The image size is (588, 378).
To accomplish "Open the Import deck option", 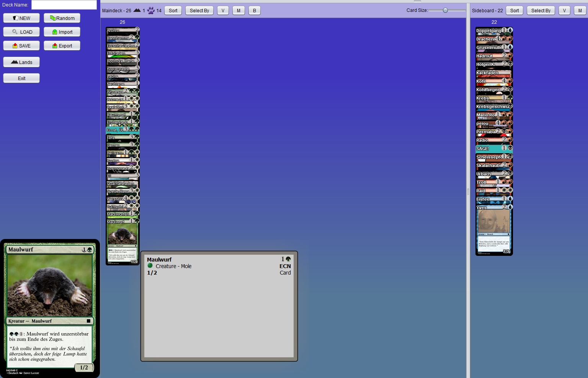I will click(62, 32).
